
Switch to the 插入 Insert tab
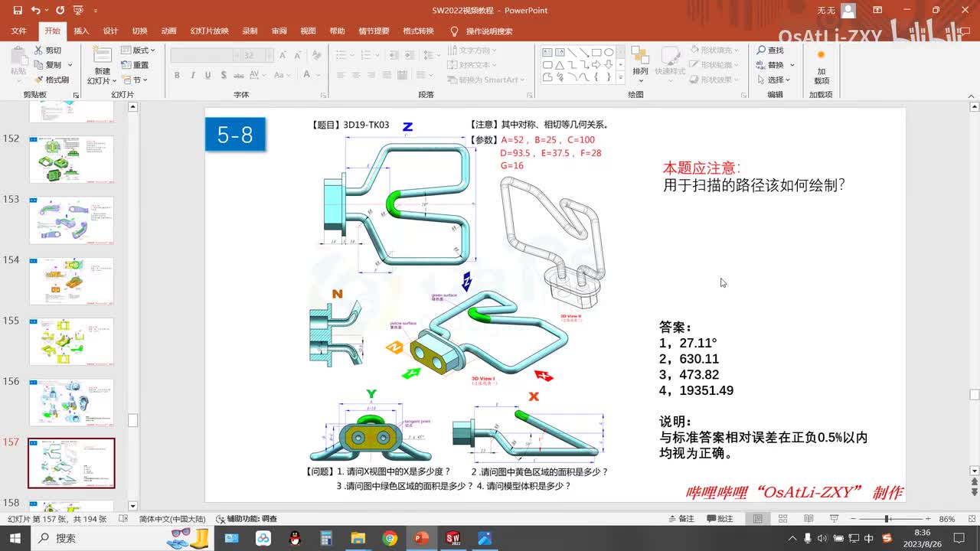[x=81, y=31]
